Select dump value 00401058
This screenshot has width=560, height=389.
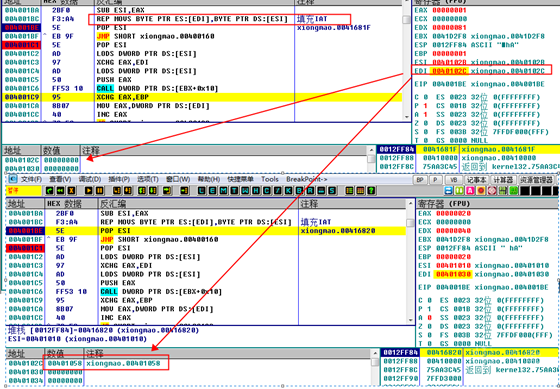pyautogui.click(x=64, y=363)
